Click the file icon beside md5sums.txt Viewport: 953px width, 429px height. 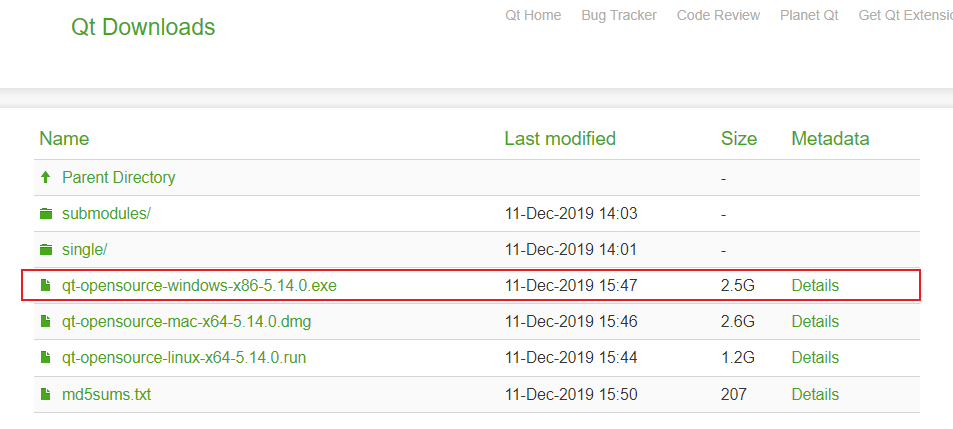tap(46, 394)
